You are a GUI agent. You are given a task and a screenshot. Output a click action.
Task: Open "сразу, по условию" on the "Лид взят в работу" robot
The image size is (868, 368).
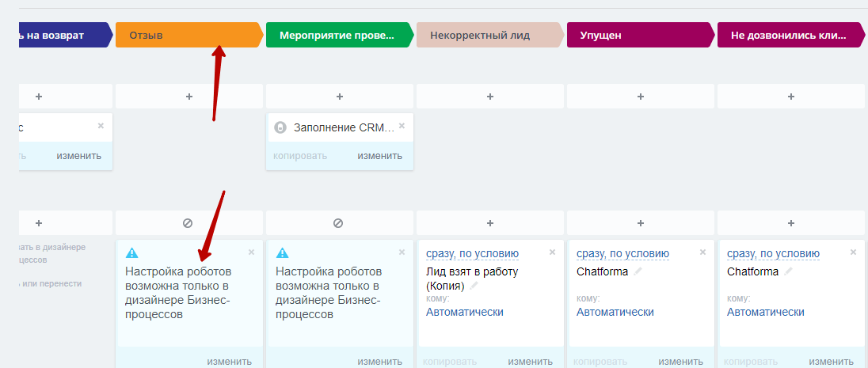472,253
